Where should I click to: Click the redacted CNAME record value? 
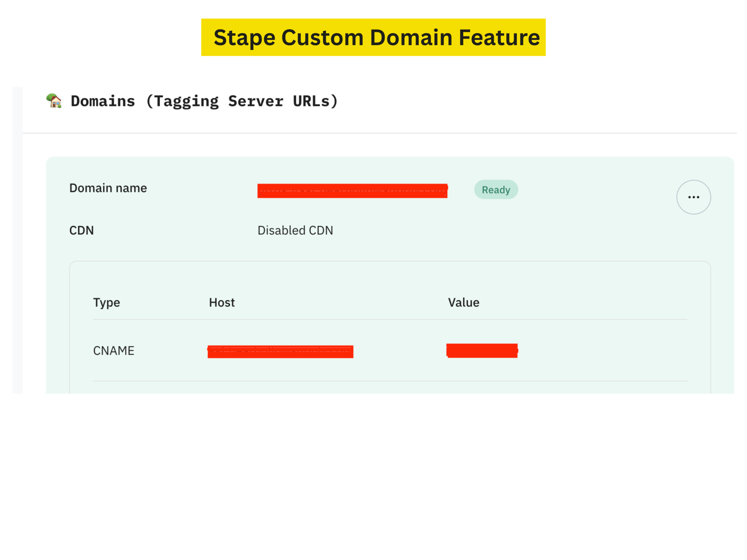click(482, 350)
